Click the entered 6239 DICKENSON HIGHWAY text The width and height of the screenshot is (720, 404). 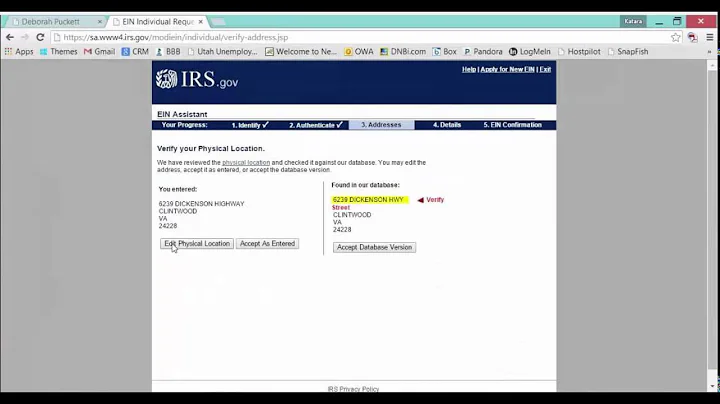[202, 204]
